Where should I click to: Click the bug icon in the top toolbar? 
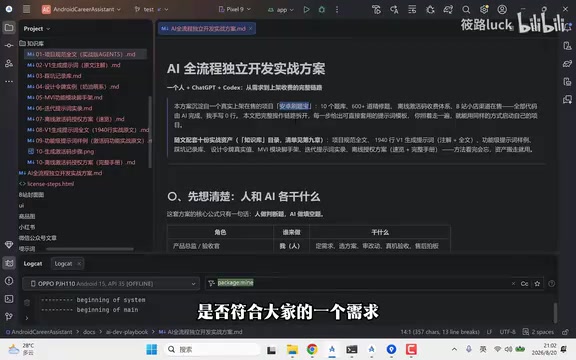[430, 10]
